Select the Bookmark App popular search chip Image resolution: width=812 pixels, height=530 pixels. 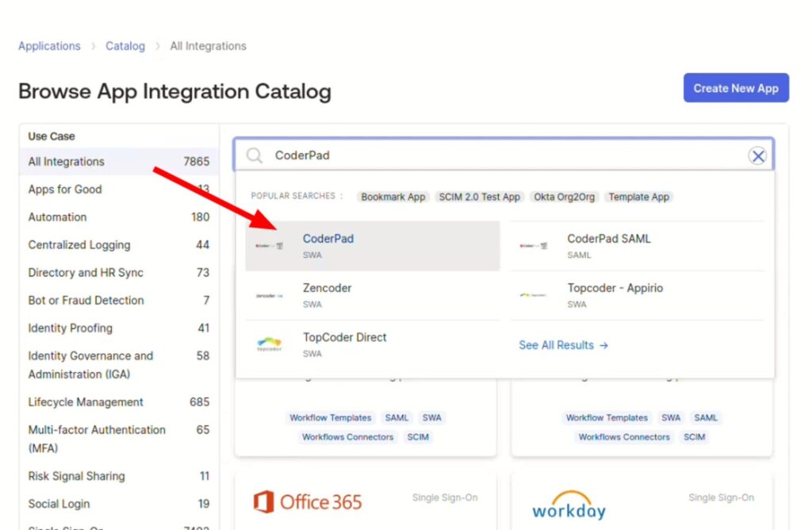(x=393, y=197)
